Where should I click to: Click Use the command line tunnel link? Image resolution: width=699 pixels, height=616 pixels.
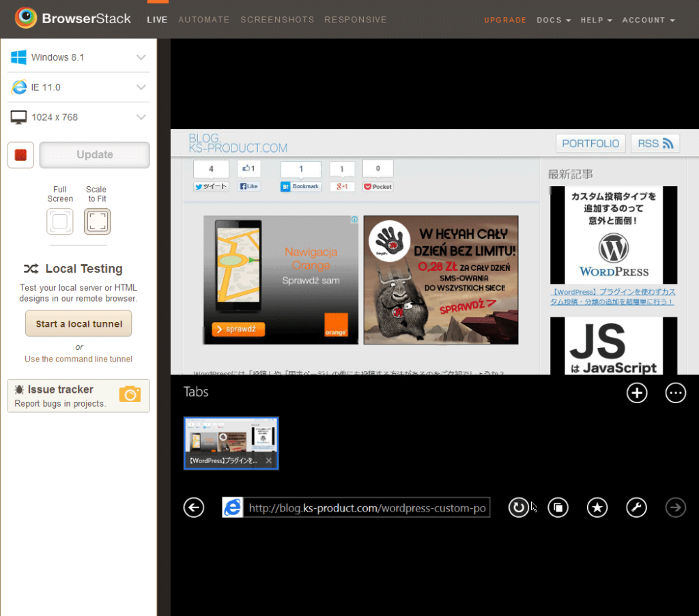(x=79, y=359)
